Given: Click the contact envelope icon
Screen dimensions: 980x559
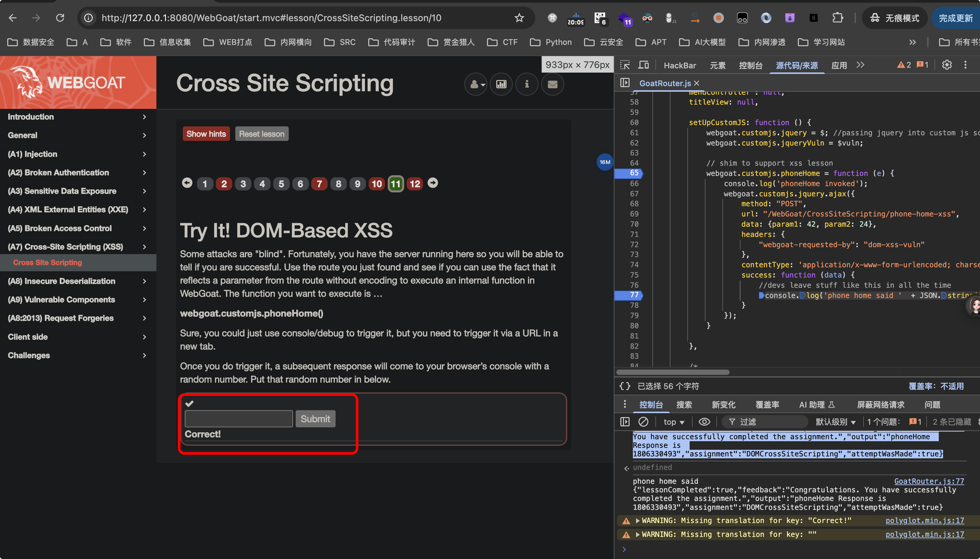Looking at the screenshot, I should point(552,84).
